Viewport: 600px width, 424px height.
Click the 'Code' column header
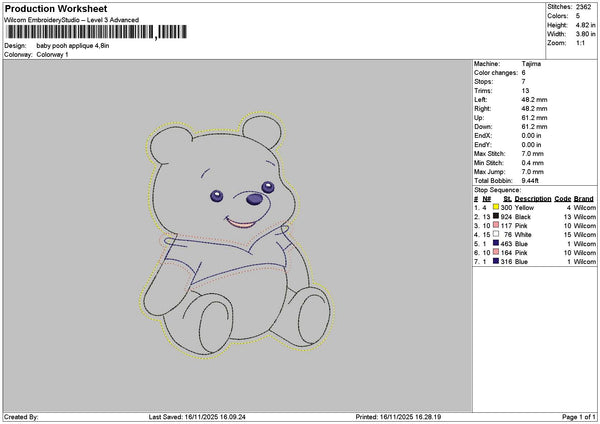tap(562, 199)
